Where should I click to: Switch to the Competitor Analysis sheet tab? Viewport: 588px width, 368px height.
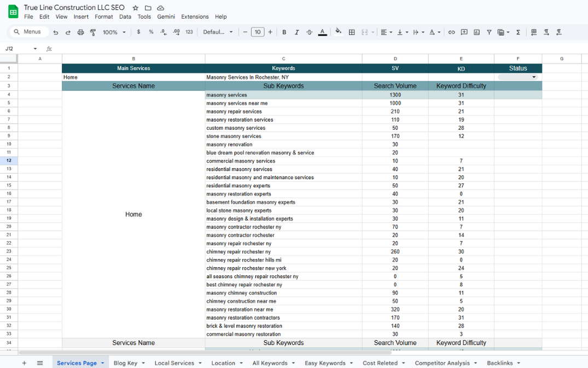point(442,363)
